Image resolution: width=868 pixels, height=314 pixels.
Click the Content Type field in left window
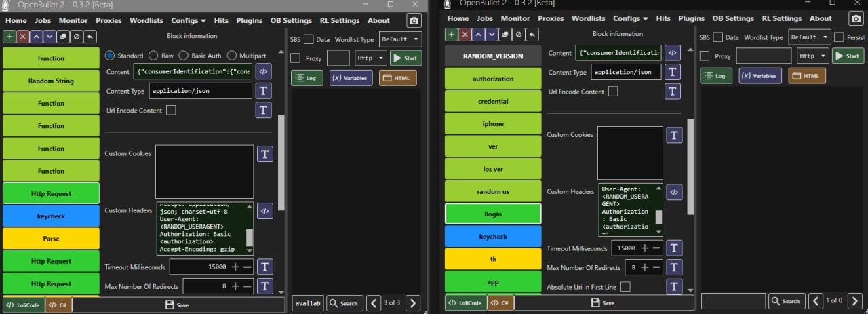pos(200,90)
